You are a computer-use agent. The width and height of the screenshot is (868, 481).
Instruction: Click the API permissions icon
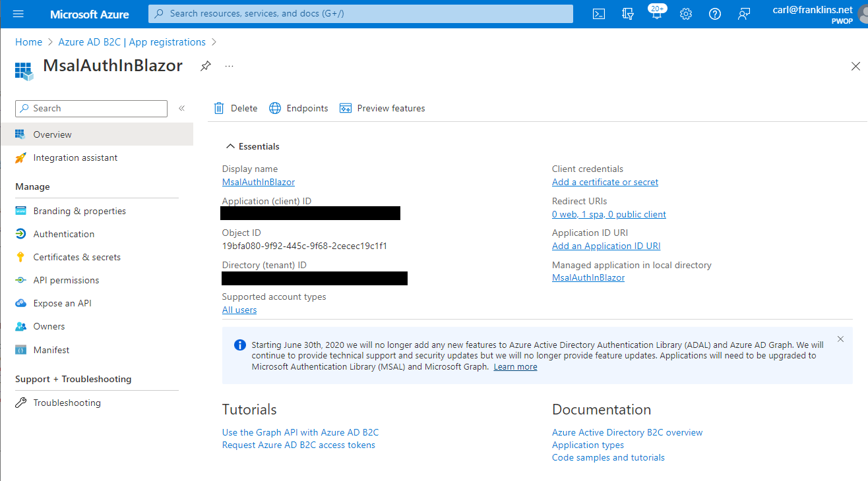coord(20,280)
